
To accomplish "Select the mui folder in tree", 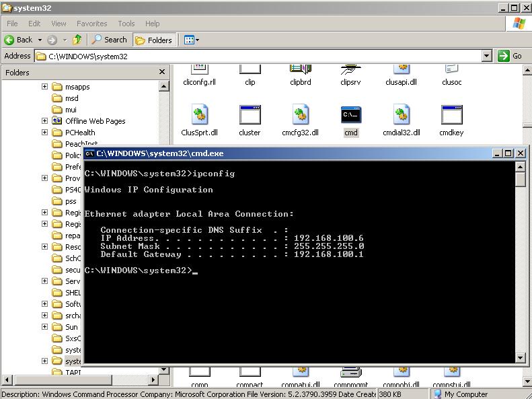I will point(65,110).
